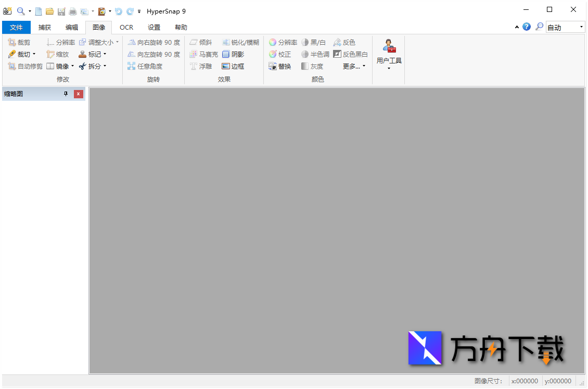This screenshot has height=389, width=588.
Task: Select the 倾斜 (Skew) effect
Action: click(201, 42)
